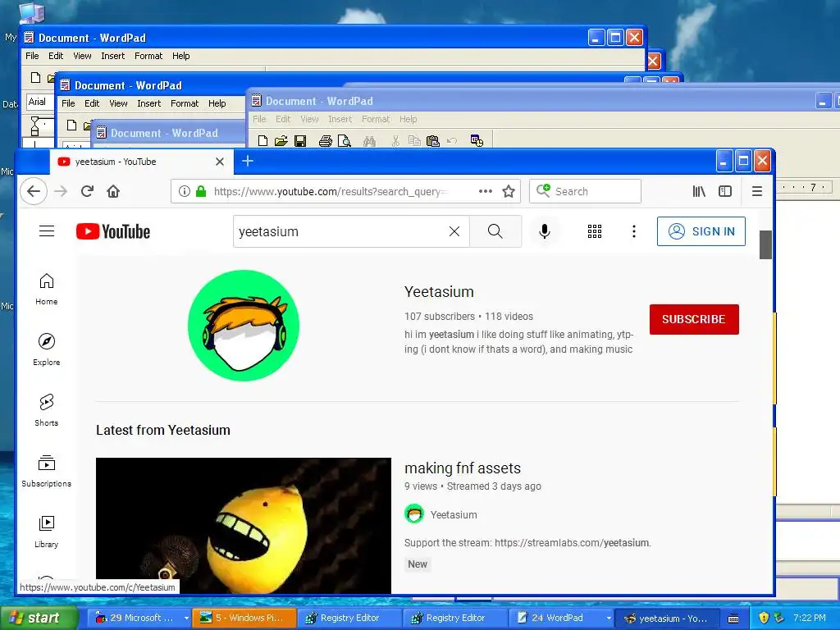Click the making fnf assets video title
The width and height of the screenshot is (840, 630).
(463, 468)
